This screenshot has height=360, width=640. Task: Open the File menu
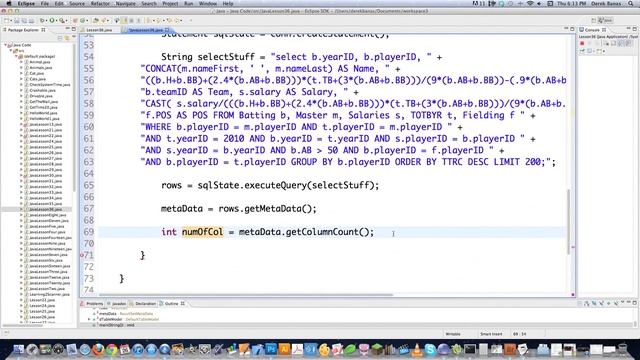pyautogui.click(x=44, y=4)
